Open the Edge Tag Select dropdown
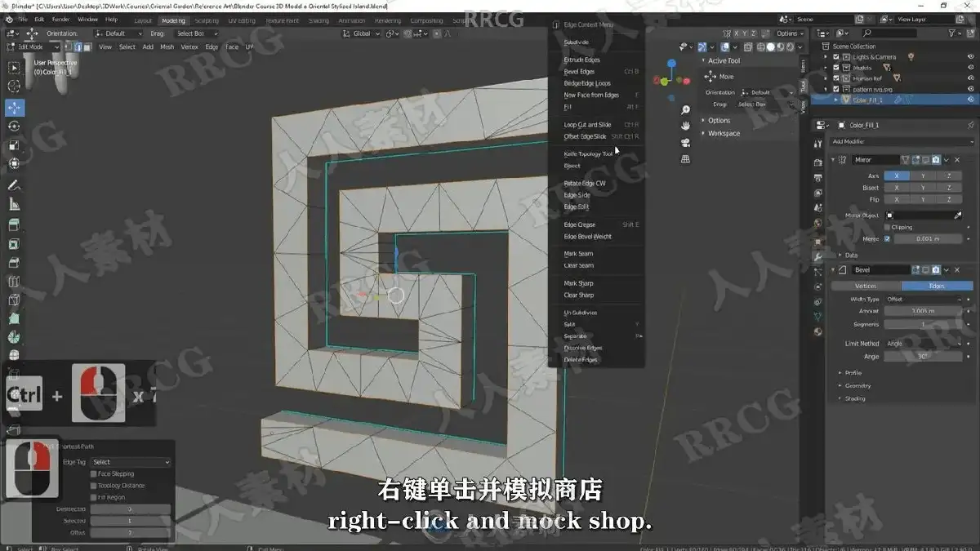Screen dimensions: 980x551 (131, 462)
